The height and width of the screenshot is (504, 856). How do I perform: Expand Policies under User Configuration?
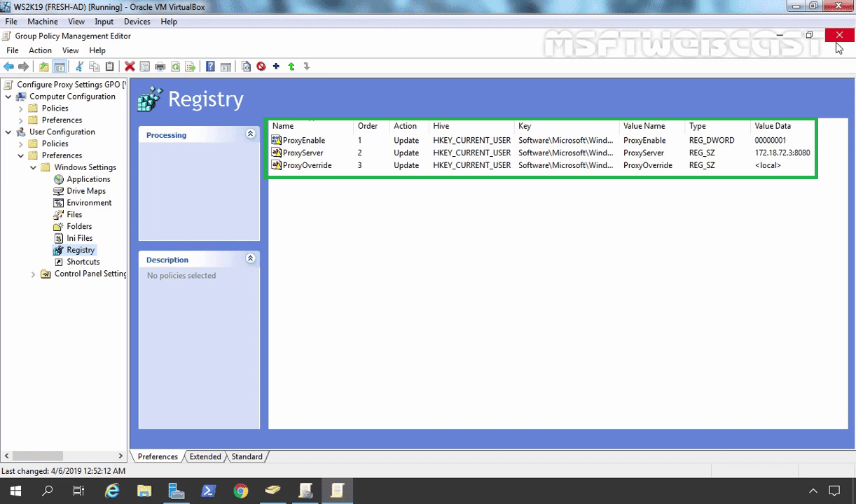[20, 144]
